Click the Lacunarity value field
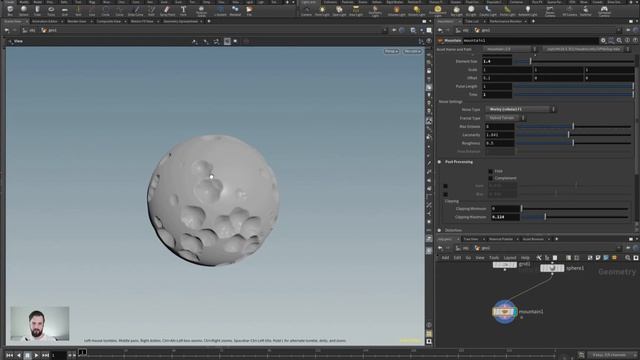The width and height of the screenshot is (640, 360). (x=499, y=135)
